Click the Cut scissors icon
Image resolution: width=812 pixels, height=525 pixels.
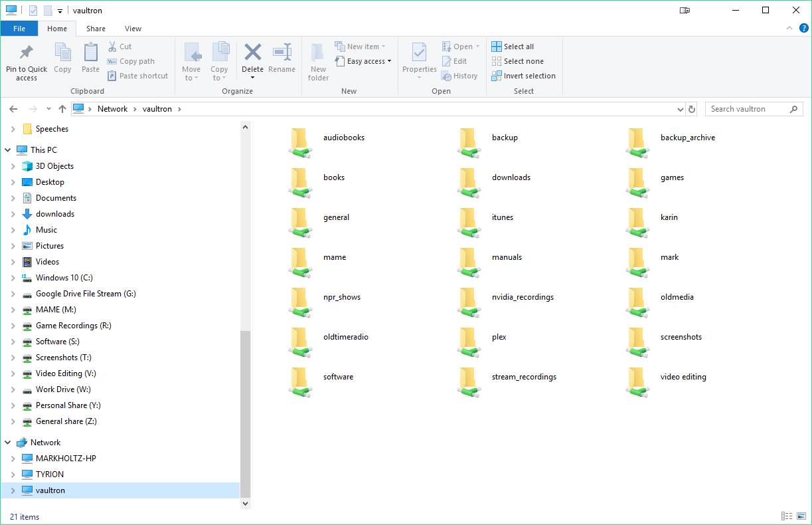(x=112, y=47)
